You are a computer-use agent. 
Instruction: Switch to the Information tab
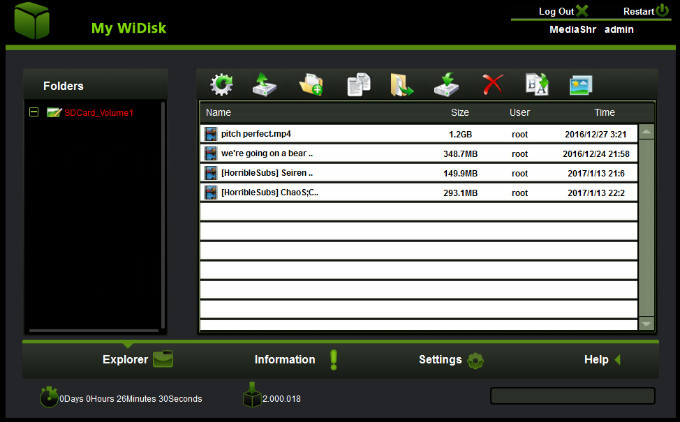coord(285,360)
